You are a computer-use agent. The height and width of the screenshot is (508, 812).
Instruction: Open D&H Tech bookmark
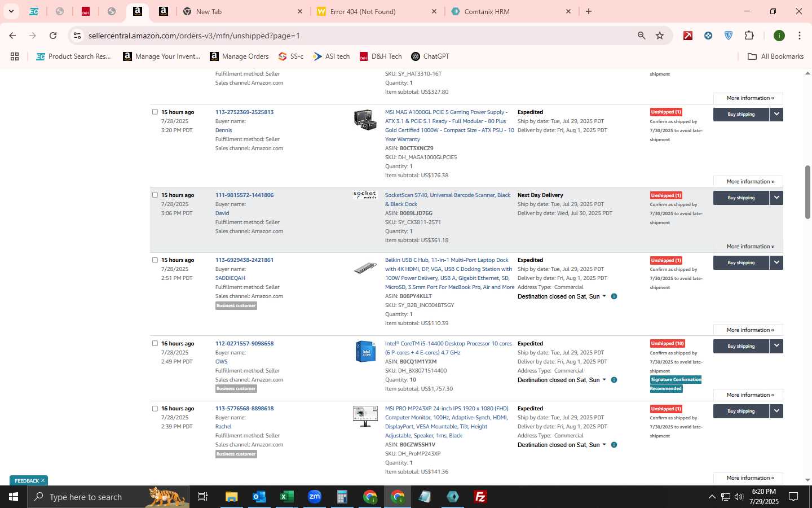click(x=381, y=56)
